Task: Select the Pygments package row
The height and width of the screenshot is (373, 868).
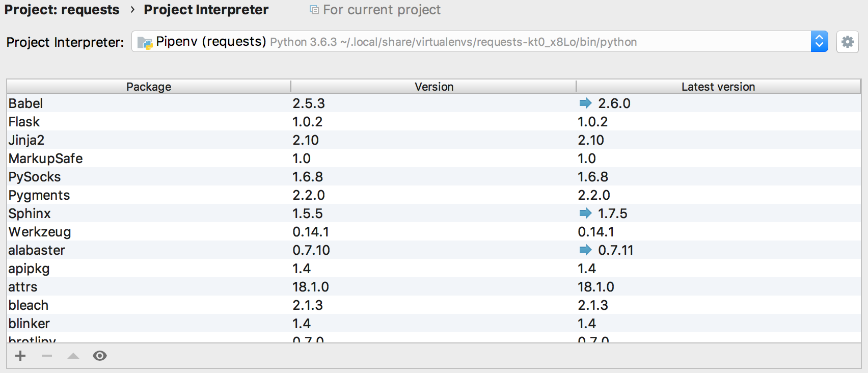Action: (433, 195)
